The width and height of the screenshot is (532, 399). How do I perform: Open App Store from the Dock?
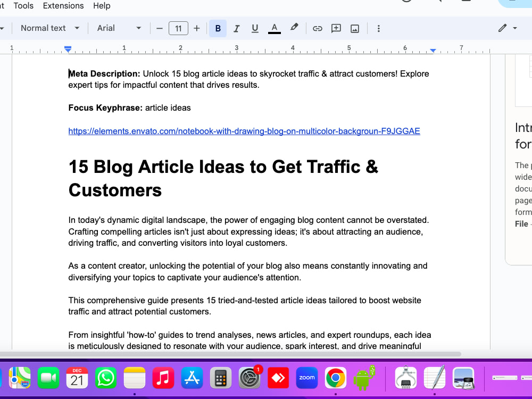[192, 378]
